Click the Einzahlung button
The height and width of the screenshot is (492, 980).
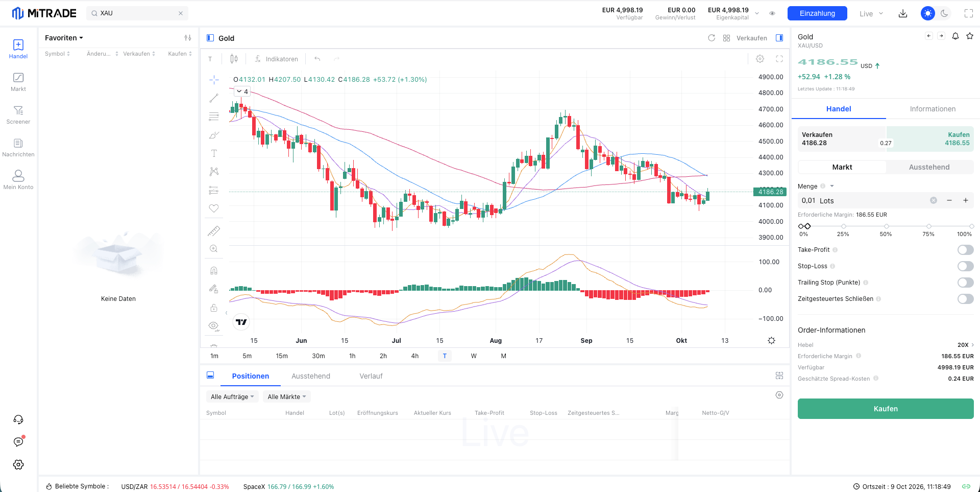click(x=817, y=13)
